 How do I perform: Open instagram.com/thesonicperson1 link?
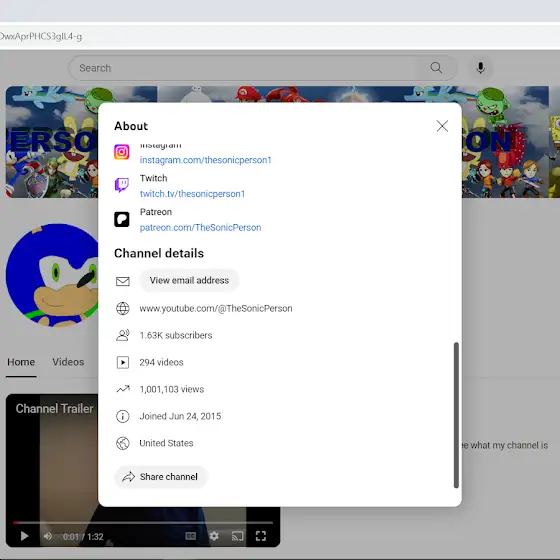(x=205, y=160)
